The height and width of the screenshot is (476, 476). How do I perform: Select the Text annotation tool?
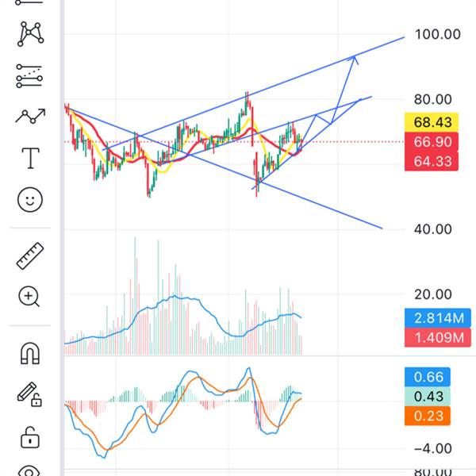coord(30,158)
